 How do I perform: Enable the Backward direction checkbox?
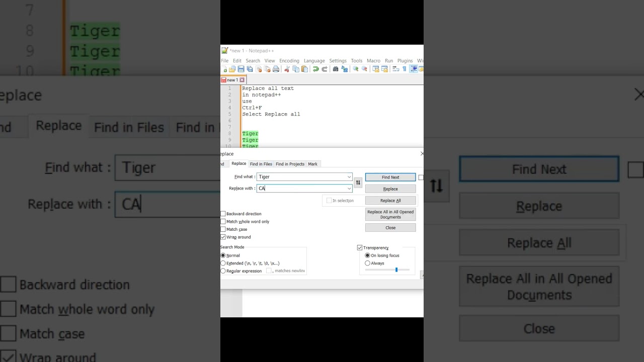[223, 214]
